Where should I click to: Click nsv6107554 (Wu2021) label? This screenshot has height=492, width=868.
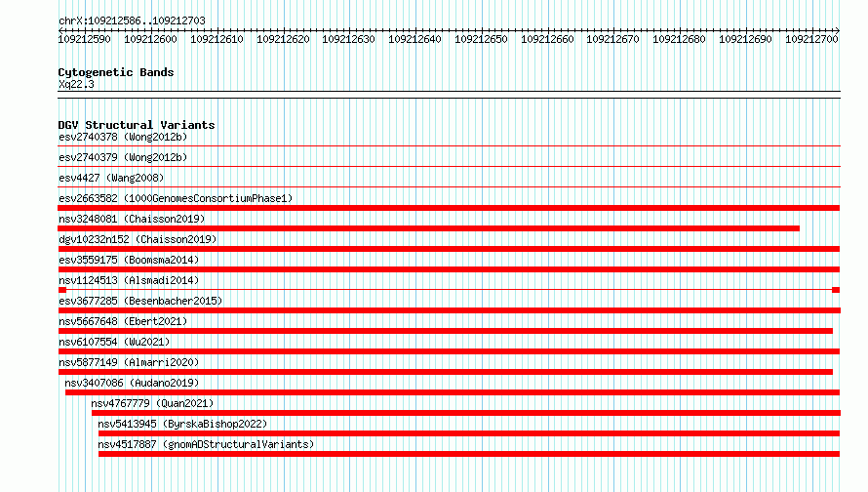pos(114,342)
